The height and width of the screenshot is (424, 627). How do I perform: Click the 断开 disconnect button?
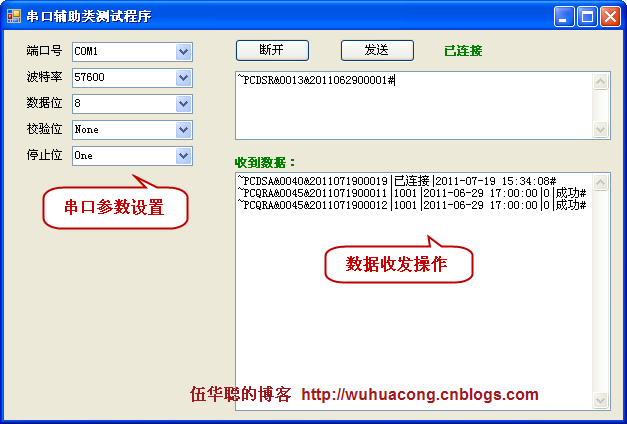tap(272, 50)
